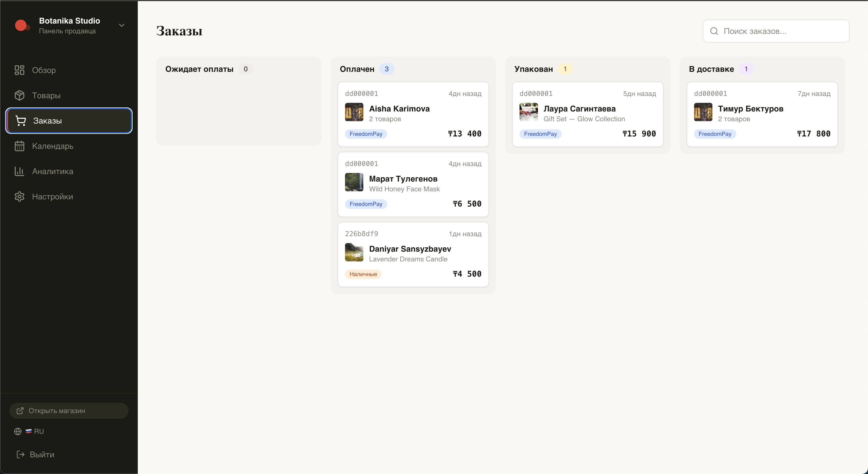Image resolution: width=868 pixels, height=474 pixels.
Task: Click the ₸17 800 order total
Action: (x=813, y=134)
